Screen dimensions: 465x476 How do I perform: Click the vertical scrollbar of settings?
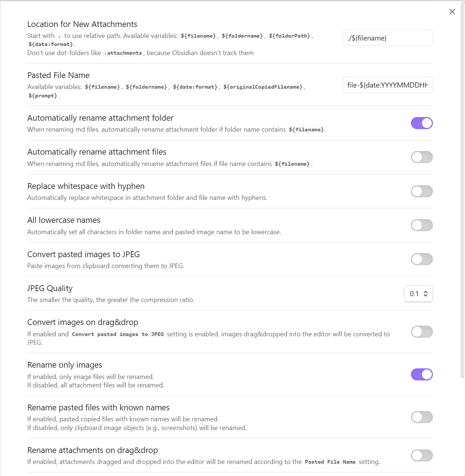coord(462,182)
